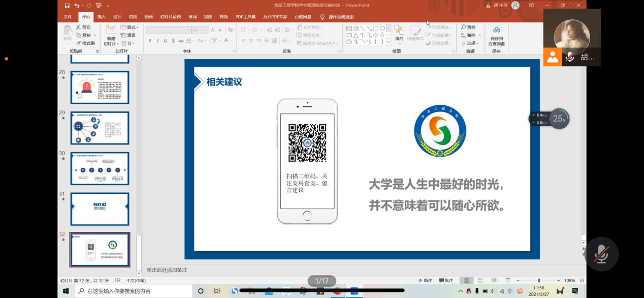
Task: Click the Copy (复制) button
Action: click(84, 36)
